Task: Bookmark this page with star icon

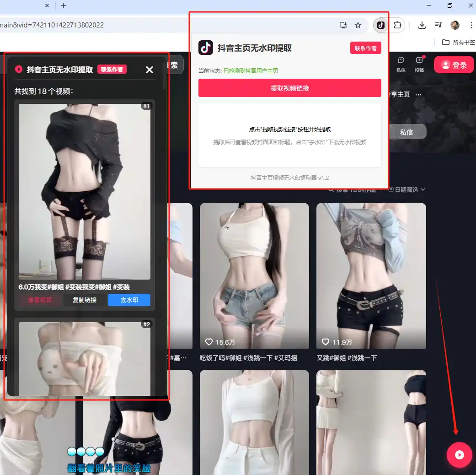Action: (x=358, y=25)
